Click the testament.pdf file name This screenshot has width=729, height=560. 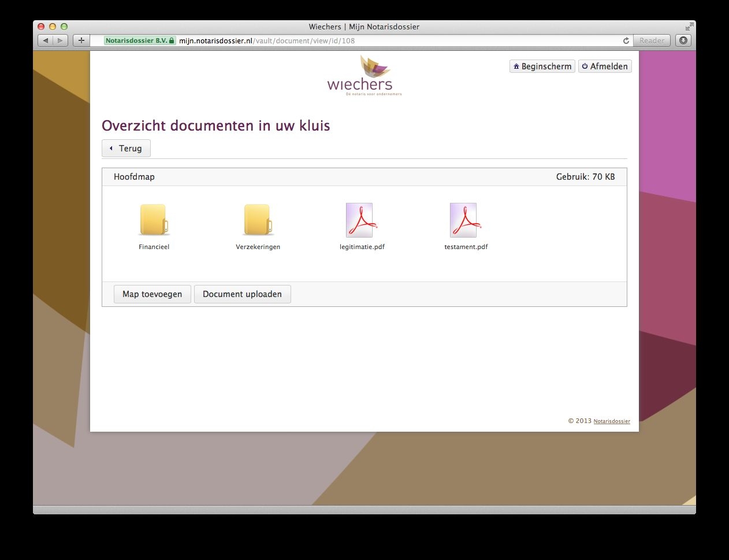tap(466, 247)
